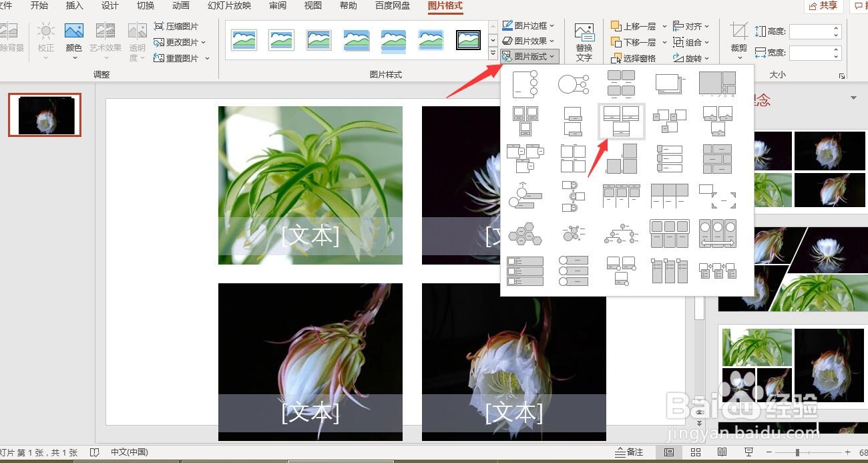Select slide 1 thumbnail
The image size is (868, 463).
pos(45,115)
